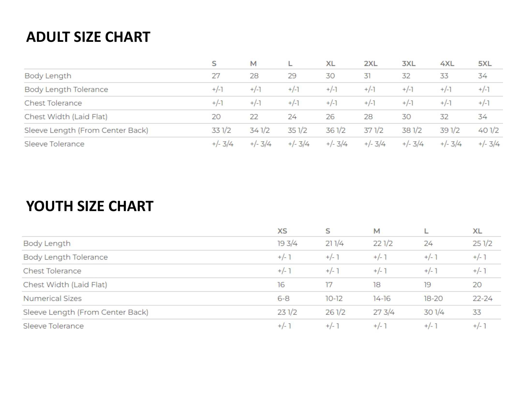The image size is (532, 411).
Task: Click the youth M body length 22 1/2
Action: [x=383, y=243]
